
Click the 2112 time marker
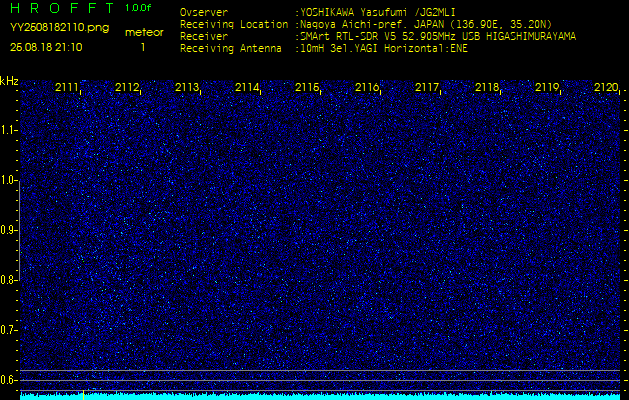pyautogui.click(x=127, y=87)
